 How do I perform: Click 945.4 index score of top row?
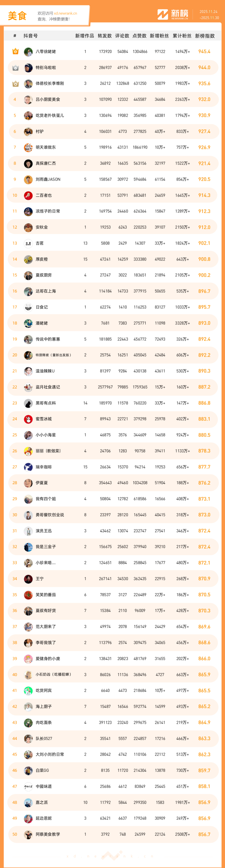tap(204, 52)
